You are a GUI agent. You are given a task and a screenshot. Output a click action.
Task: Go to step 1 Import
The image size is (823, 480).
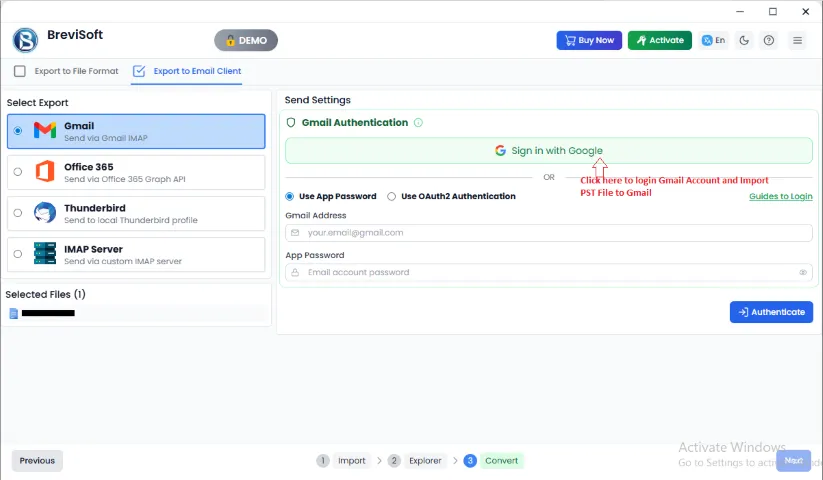(x=342, y=461)
